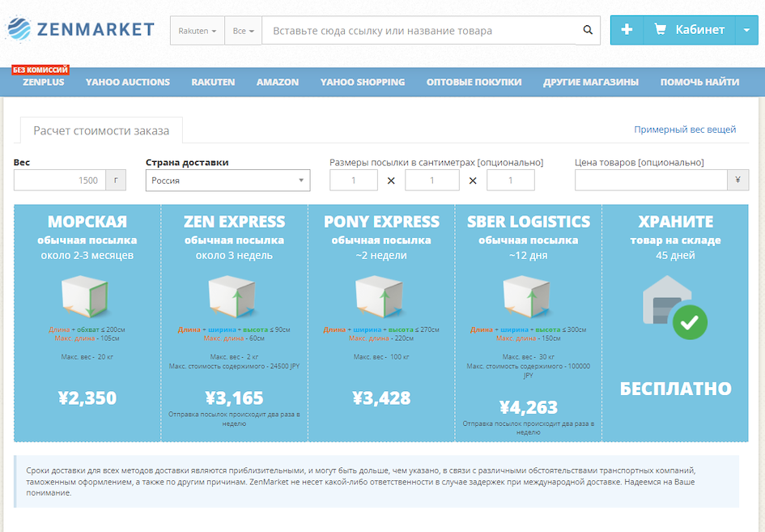Click the weight input showing 1500
The width and height of the screenshot is (765, 532).
pos(60,180)
